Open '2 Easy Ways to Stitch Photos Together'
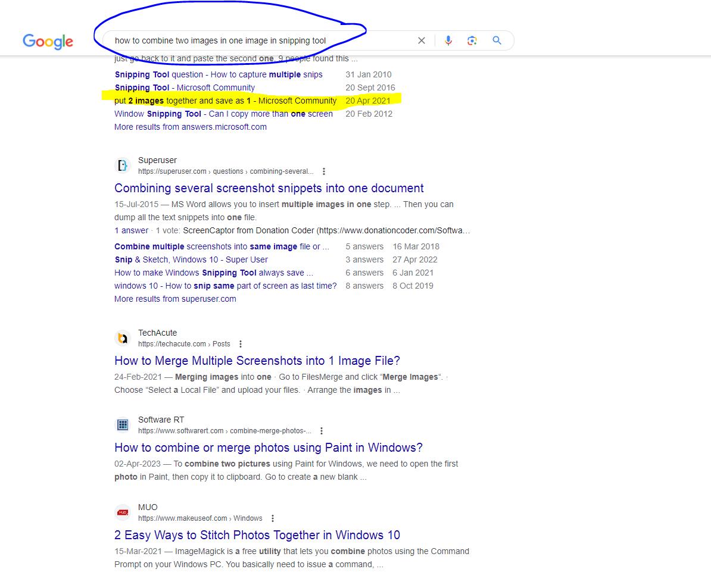The height and width of the screenshot is (588, 711). pyautogui.click(x=257, y=536)
